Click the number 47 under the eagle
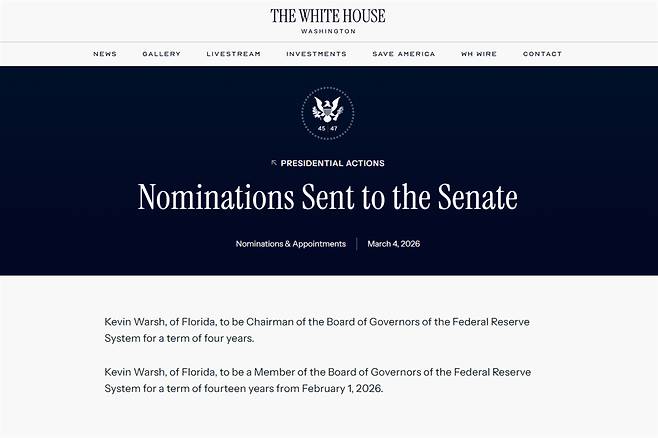 pyautogui.click(x=334, y=128)
